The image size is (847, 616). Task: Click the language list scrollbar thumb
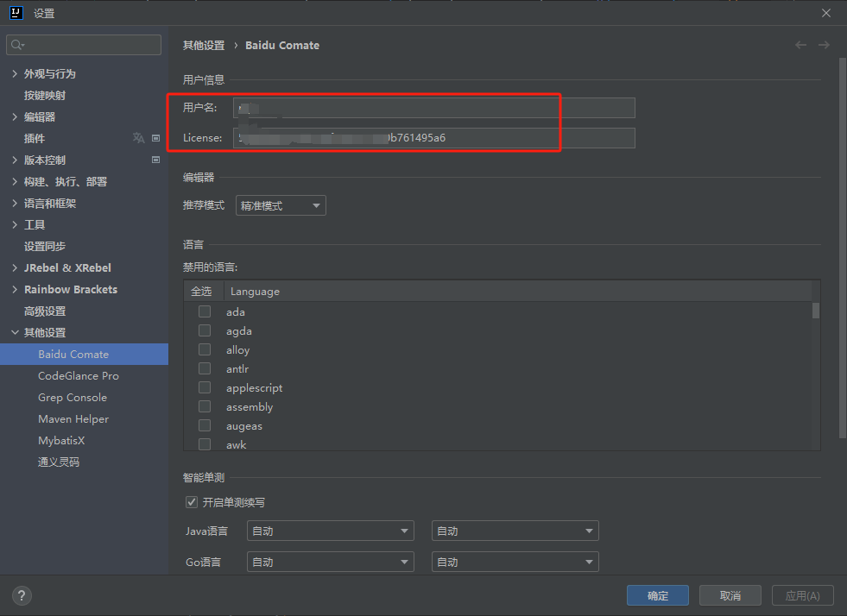click(x=816, y=311)
